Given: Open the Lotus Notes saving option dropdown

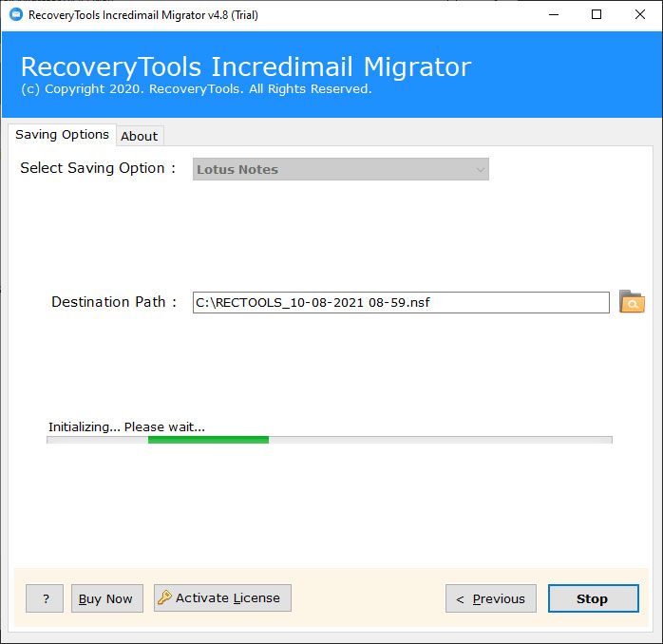Looking at the screenshot, I should [x=341, y=169].
